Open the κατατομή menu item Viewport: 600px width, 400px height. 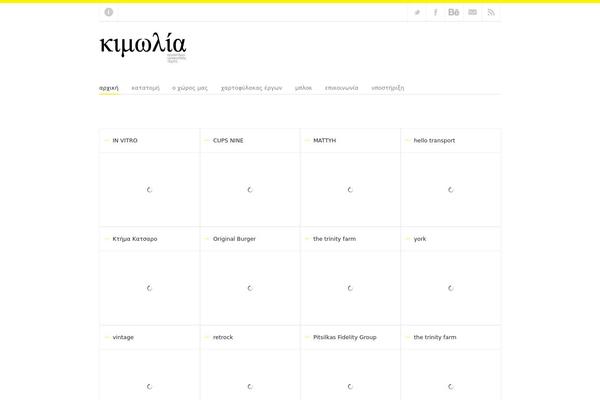(145, 88)
